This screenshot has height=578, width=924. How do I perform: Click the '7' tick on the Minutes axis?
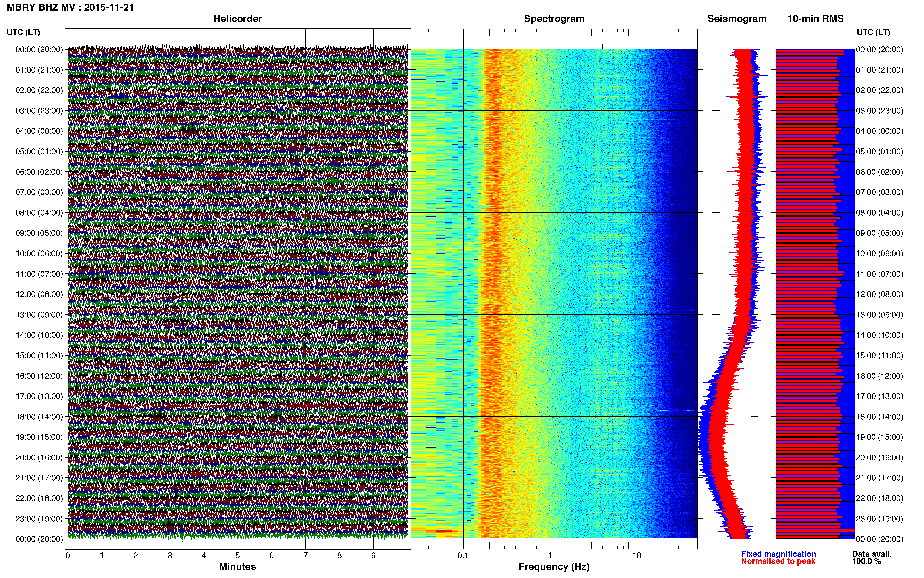click(306, 556)
